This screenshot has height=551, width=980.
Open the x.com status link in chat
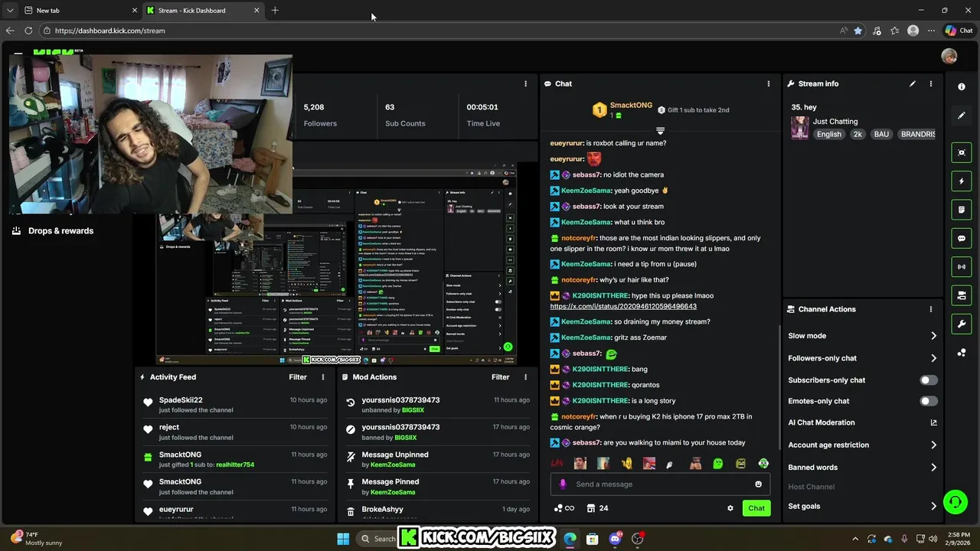623,306
